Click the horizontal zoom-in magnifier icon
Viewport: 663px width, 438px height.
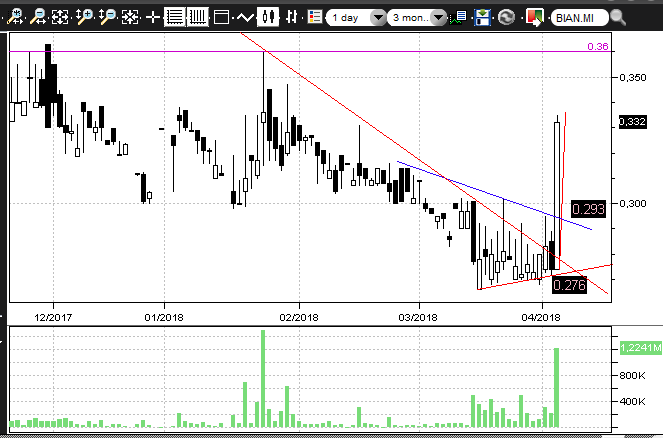(15, 17)
